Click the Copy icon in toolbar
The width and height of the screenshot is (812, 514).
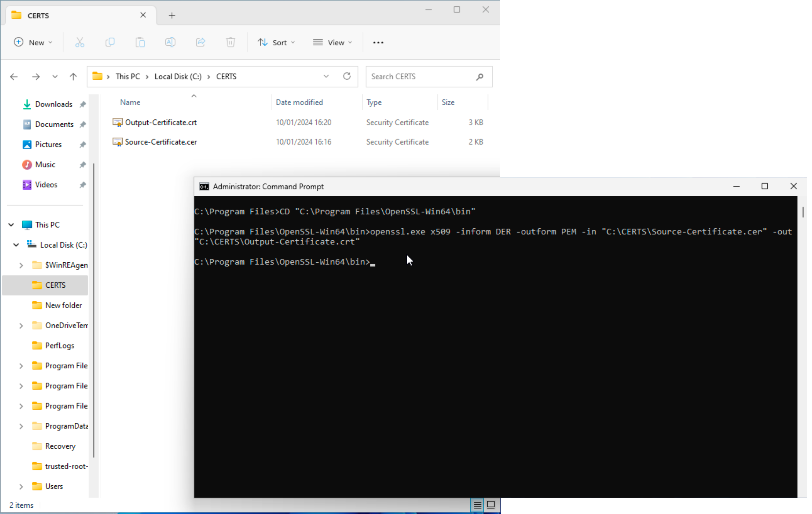click(x=110, y=43)
